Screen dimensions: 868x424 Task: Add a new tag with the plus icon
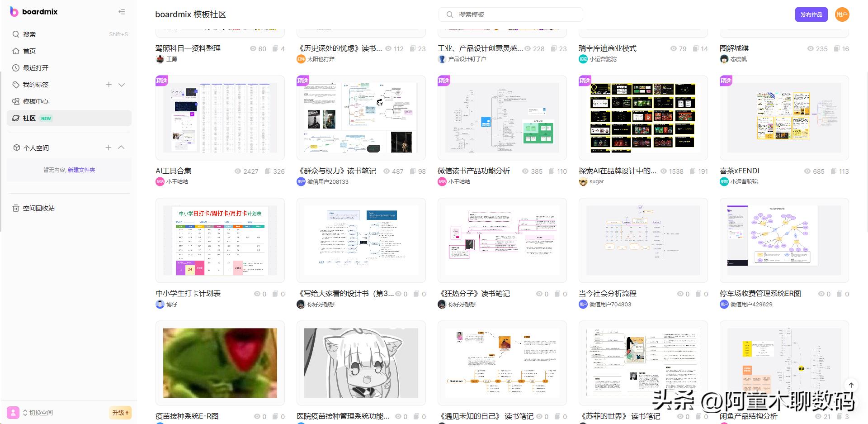108,85
